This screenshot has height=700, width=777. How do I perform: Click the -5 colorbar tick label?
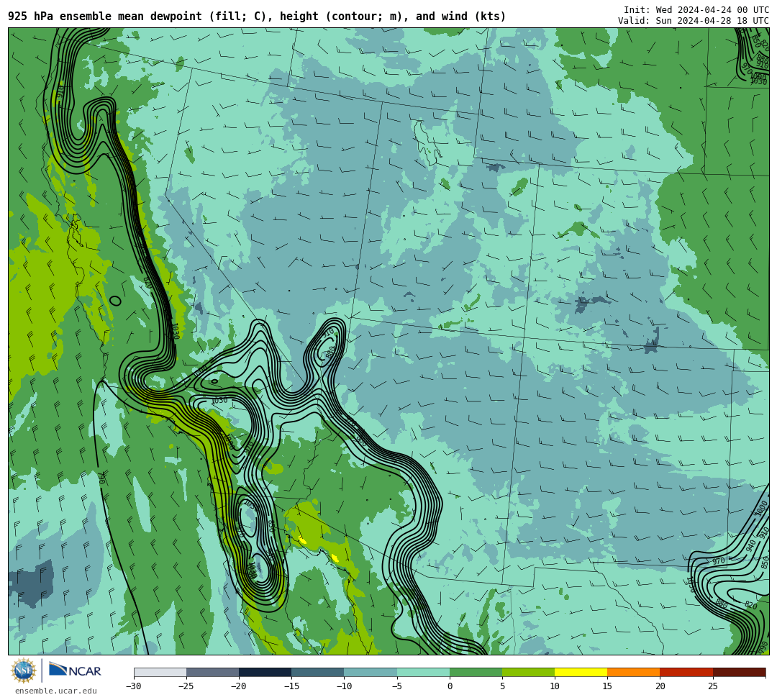pos(397,686)
